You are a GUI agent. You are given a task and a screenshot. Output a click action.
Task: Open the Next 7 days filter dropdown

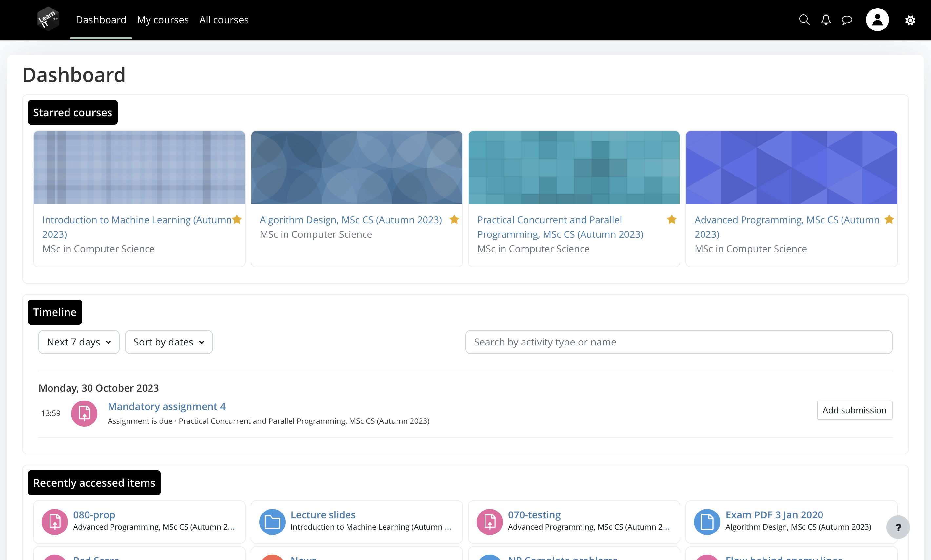(x=79, y=342)
